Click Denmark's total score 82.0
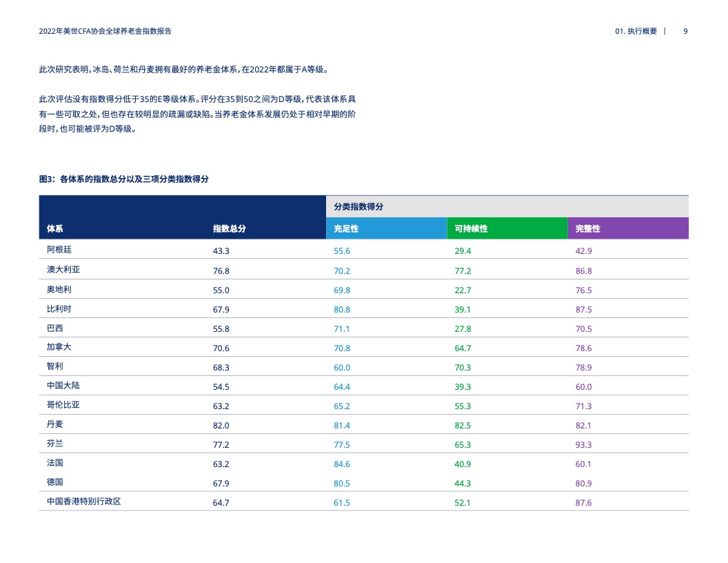The width and height of the screenshot is (728, 563). coord(221,426)
